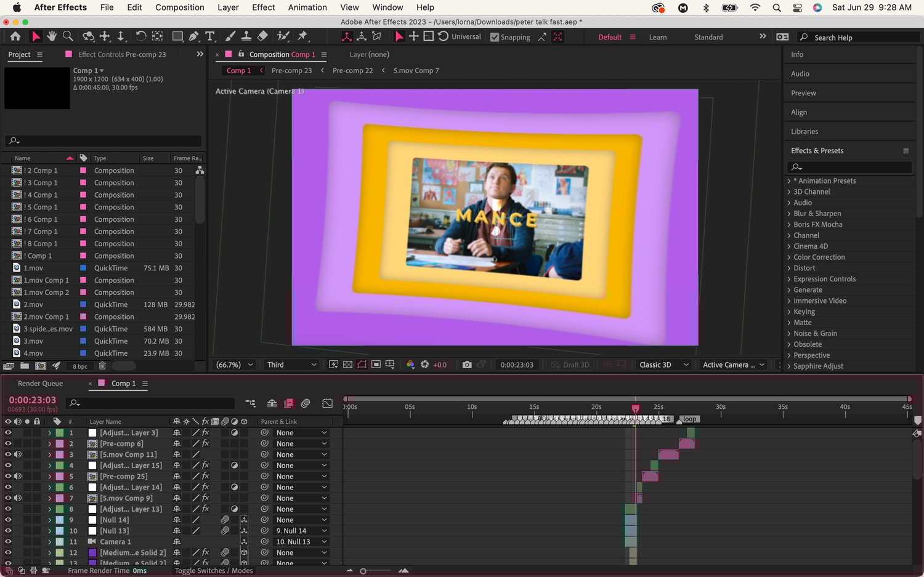Toggle Mask and Shape Path Visibility

coord(362,365)
